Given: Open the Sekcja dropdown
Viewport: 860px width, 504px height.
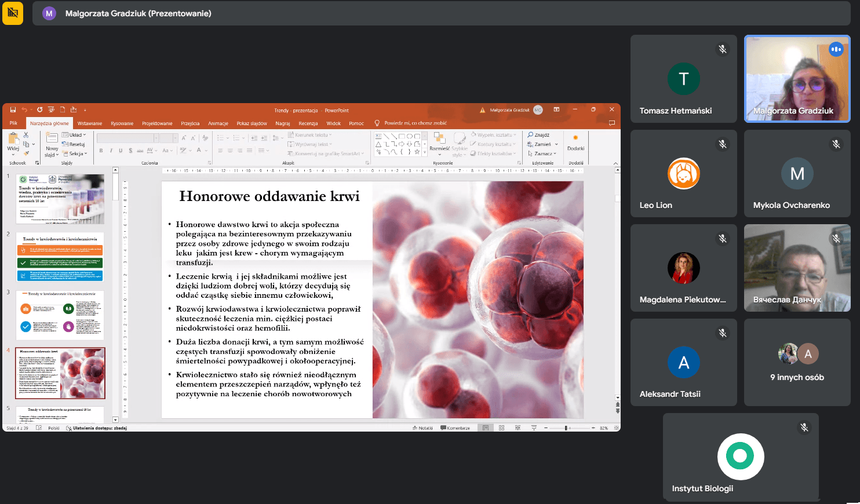Looking at the screenshot, I should pyautogui.click(x=74, y=154).
